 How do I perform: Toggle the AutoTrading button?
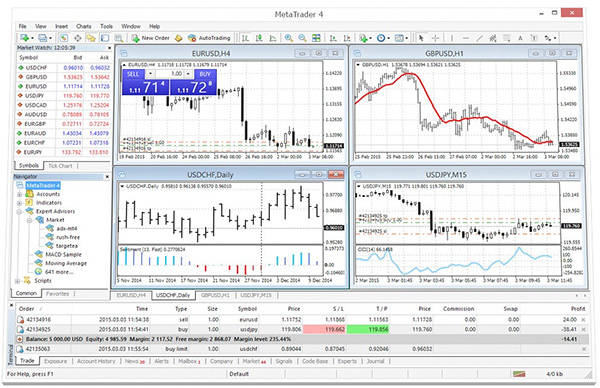(209, 38)
